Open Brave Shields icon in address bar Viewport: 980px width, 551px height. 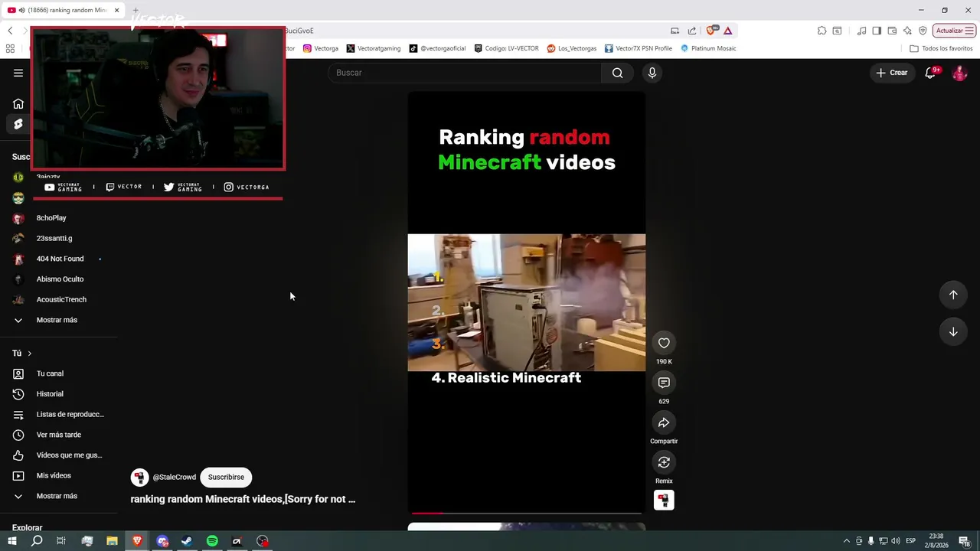click(712, 31)
